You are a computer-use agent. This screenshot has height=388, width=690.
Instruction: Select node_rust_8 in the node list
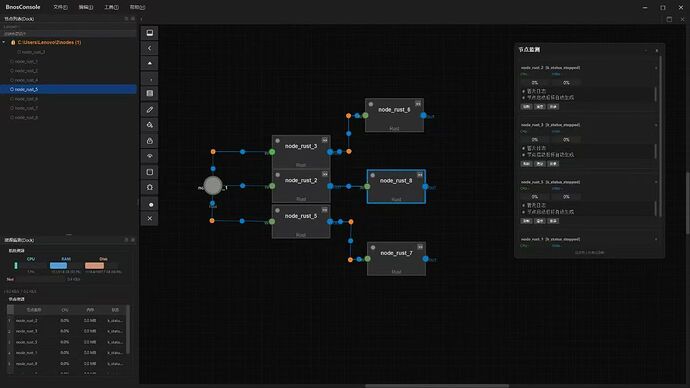(x=68, y=117)
